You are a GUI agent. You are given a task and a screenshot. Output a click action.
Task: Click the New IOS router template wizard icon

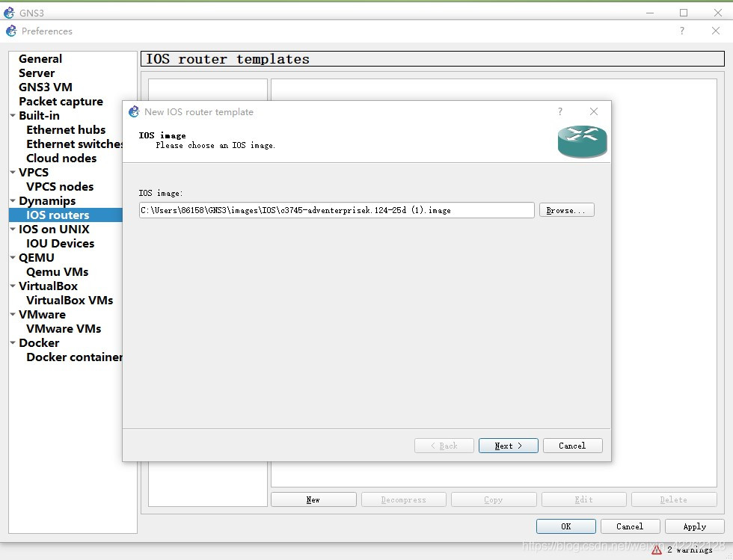pos(134,111)
